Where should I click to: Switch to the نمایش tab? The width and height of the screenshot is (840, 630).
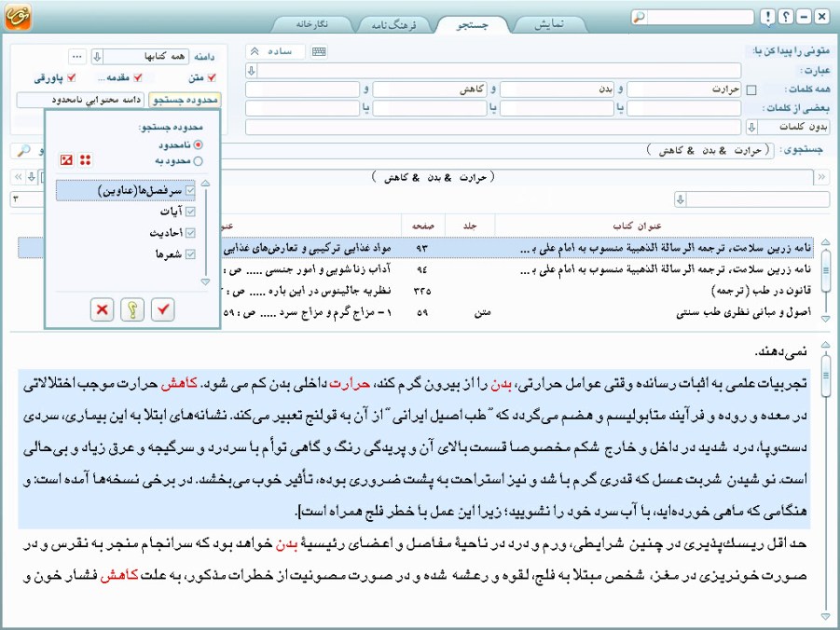[548, 24]
